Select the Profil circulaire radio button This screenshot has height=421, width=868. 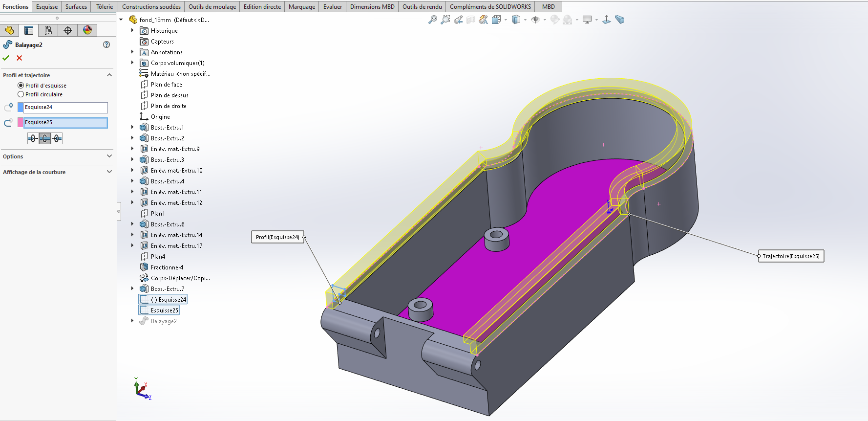(x=21, y=94)
